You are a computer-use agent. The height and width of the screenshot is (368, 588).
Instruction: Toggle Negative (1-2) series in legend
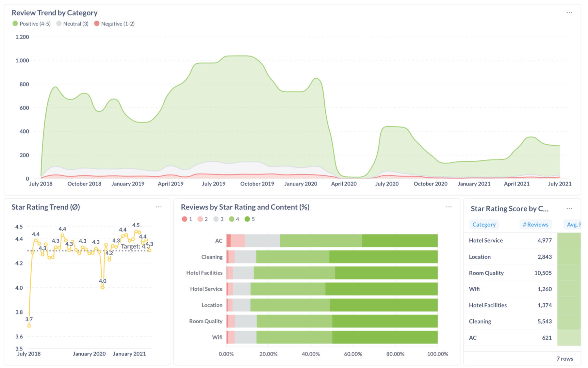click(114, 24)
